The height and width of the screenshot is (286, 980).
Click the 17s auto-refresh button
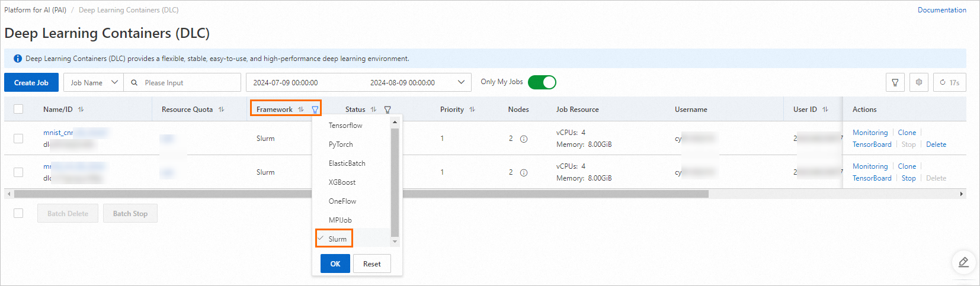(x=950, y=82)
